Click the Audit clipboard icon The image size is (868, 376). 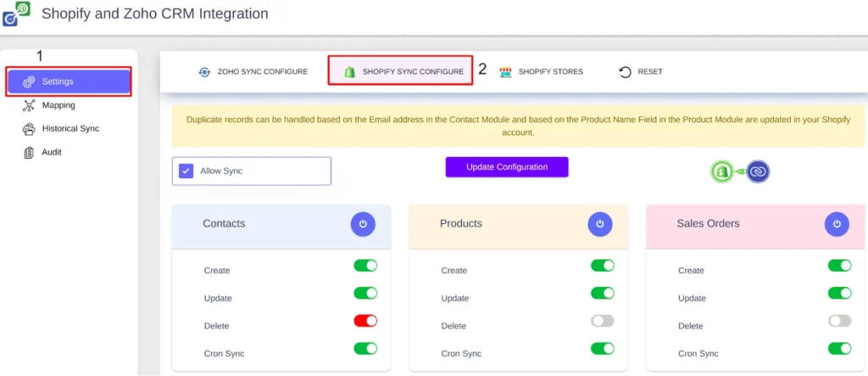point(29,153)
